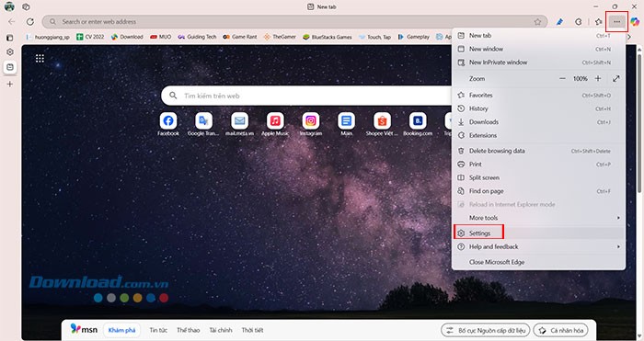644x341 pixels.
Task: Click the extension icon left of Browser essentials
Action: click(x=559, y=22)
